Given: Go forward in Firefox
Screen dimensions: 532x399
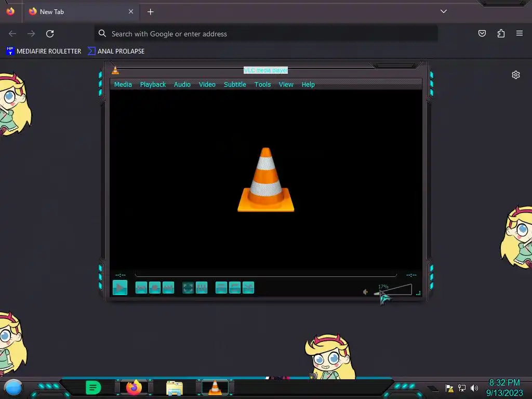Looking at the screenshot, I should coord(31,34).
